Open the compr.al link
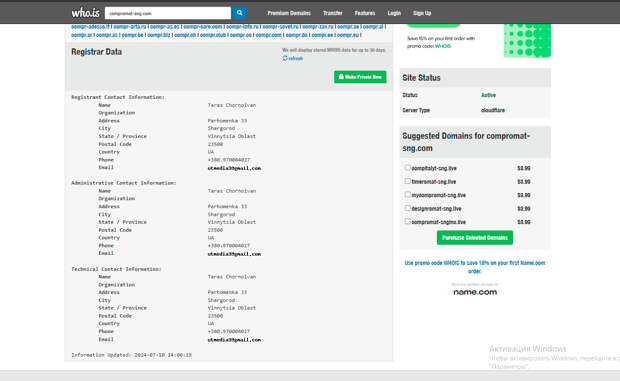Image resolution: width=620 pixels, height=381 pixels. pos(373,26)
